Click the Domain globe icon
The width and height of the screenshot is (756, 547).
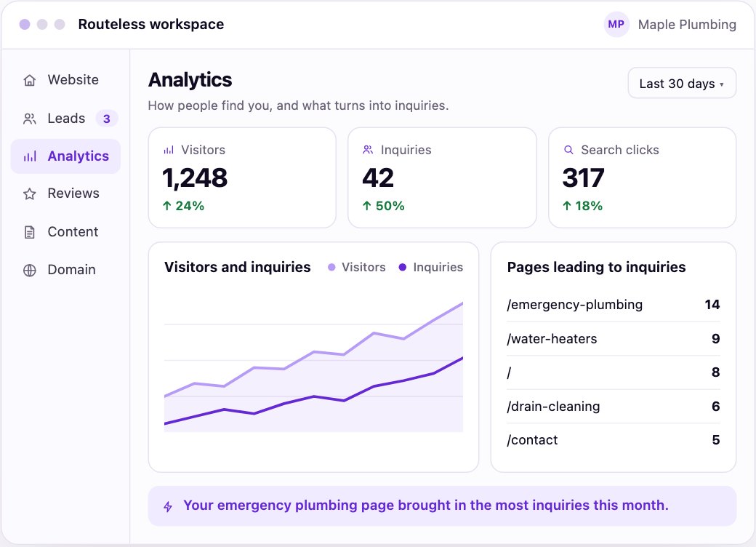[29, 270]
